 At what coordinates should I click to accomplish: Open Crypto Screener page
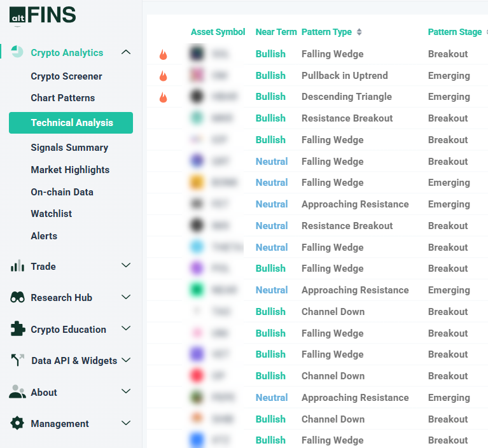coord(66,76)
